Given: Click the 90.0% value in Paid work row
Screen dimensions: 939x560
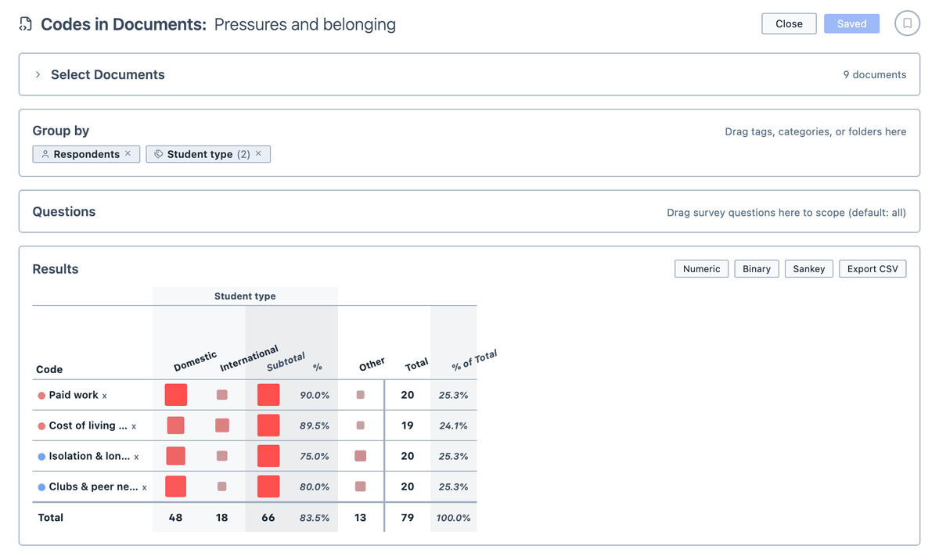Looking at the screenshot, I should (x=315, y=395).
